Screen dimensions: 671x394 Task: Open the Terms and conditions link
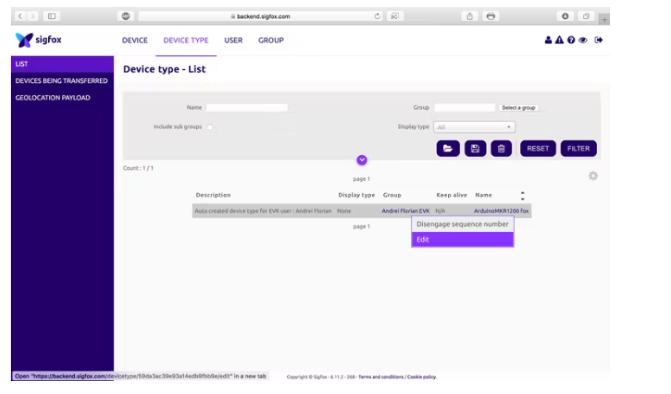point(380,377)
